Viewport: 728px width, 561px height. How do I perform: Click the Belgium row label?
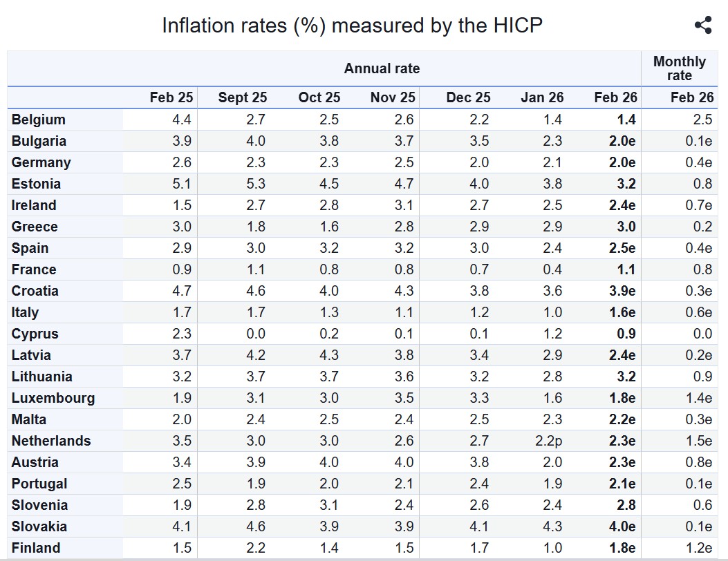[39, 120]
